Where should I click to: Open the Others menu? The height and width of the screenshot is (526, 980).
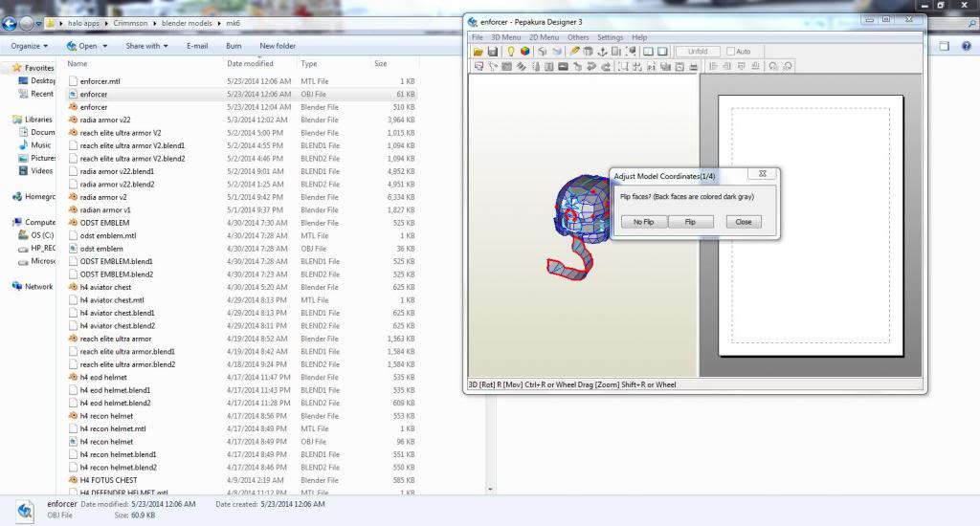tap(578, 37)
